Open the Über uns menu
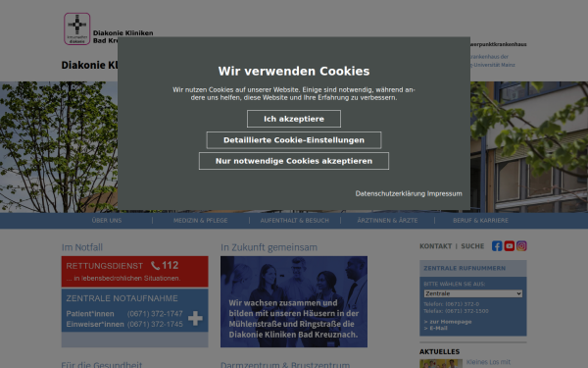The image size is (588, 368). tap(107, 221)
